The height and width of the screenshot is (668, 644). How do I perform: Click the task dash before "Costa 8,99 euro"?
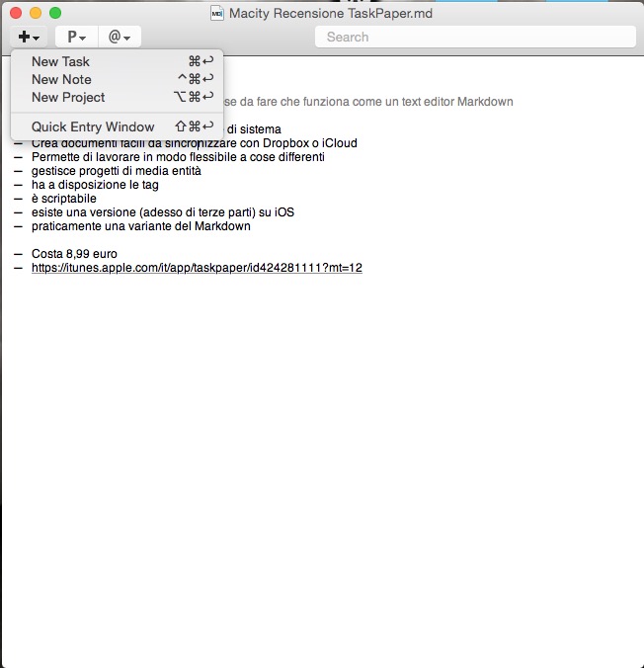coord(18,254)
